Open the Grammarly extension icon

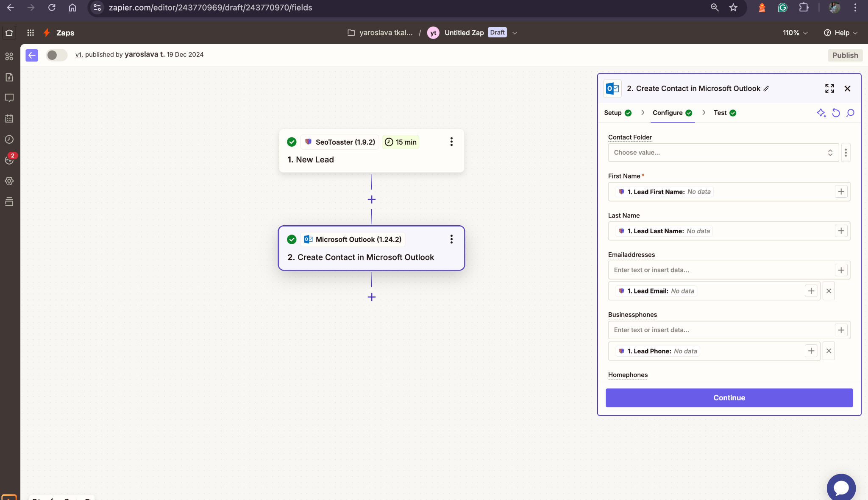click(x=782, y=8)
